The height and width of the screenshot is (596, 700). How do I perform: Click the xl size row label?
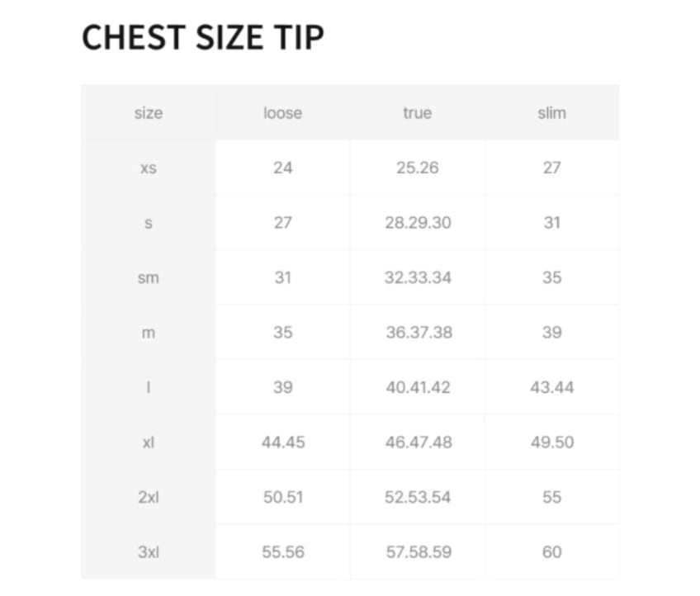coord(149,442)
